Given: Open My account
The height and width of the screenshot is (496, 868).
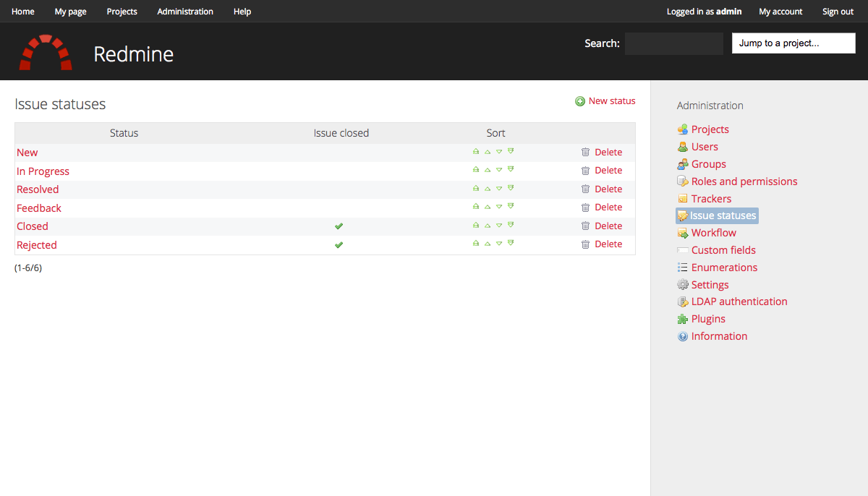Looking at the screenshot, I should 780,12.
